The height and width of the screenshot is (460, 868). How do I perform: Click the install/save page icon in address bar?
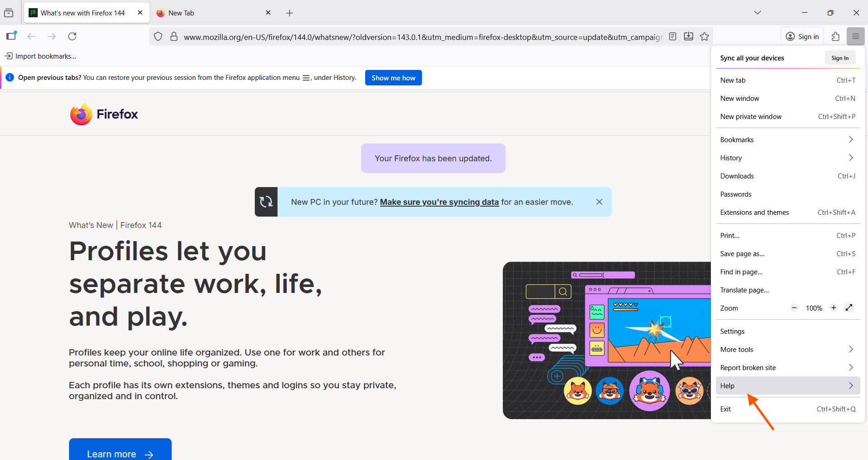click(689, 36)
